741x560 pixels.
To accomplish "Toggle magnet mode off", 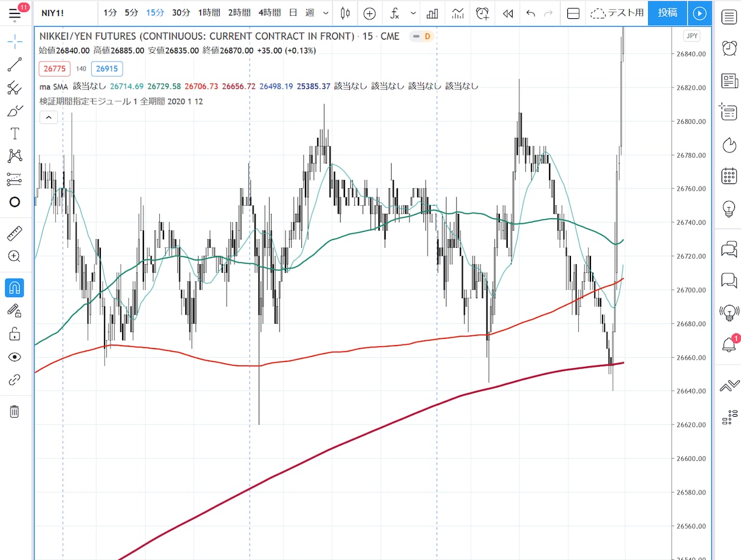I will tap(15, 287).
